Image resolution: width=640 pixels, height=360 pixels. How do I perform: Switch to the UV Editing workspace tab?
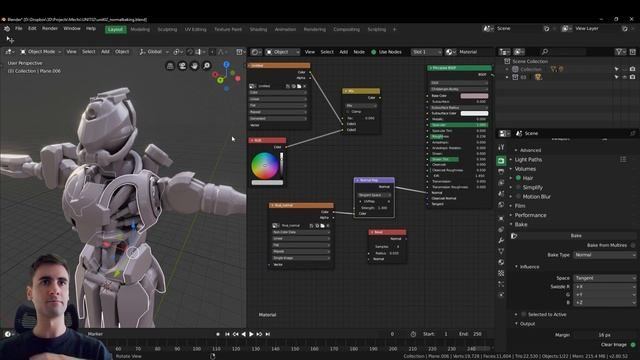point(195,29)
